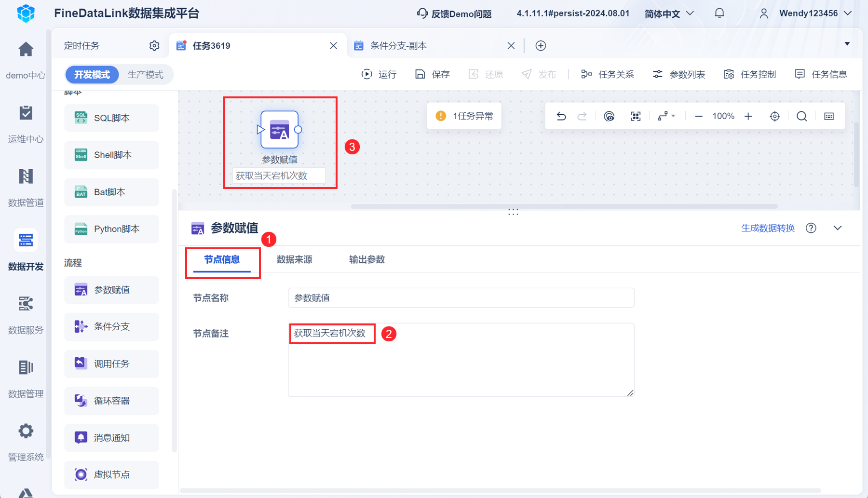Select the Bat脚本 node item
868x498 pixels.
click(111, 192)
